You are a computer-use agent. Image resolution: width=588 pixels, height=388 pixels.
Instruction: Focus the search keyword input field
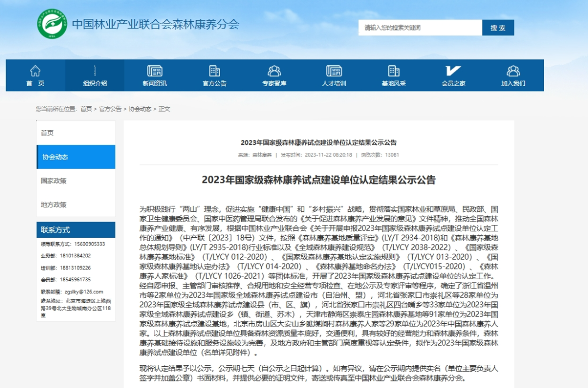pos(420,28)
